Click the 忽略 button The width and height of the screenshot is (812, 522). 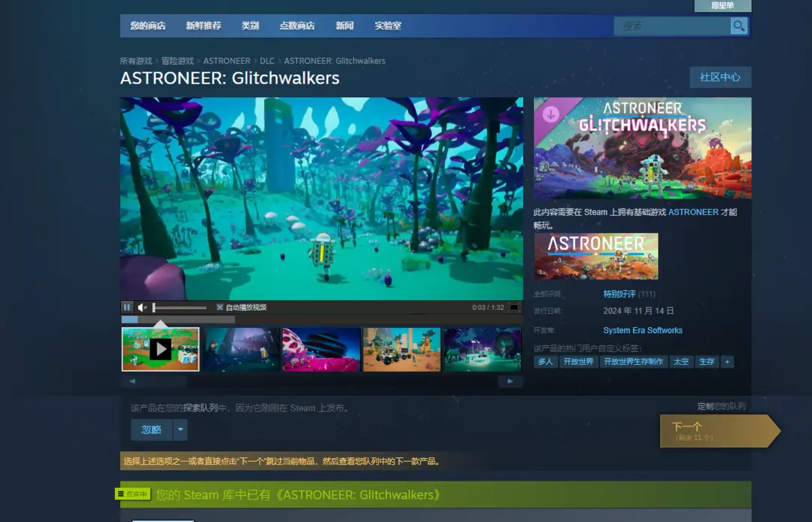152,429
